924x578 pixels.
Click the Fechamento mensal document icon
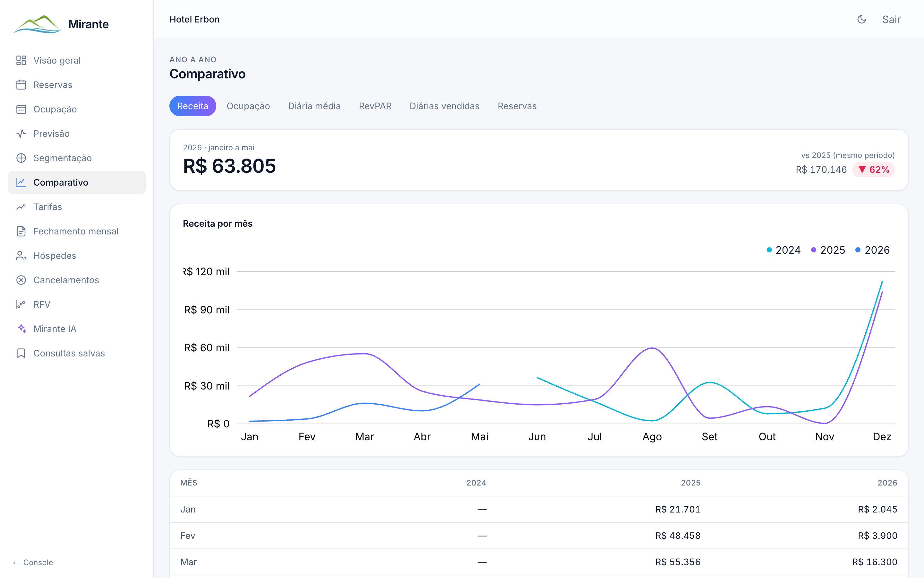pyautogui.click(x=21, y=232)
